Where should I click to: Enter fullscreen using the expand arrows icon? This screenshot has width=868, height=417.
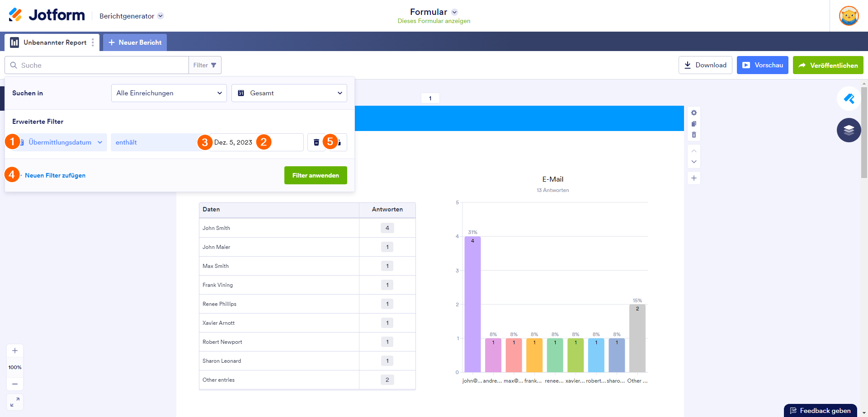(x=15, y=402)
